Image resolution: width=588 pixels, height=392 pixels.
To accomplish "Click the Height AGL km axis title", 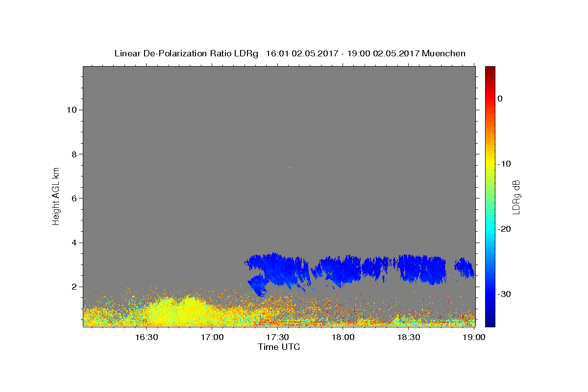I will pos(56,196).
